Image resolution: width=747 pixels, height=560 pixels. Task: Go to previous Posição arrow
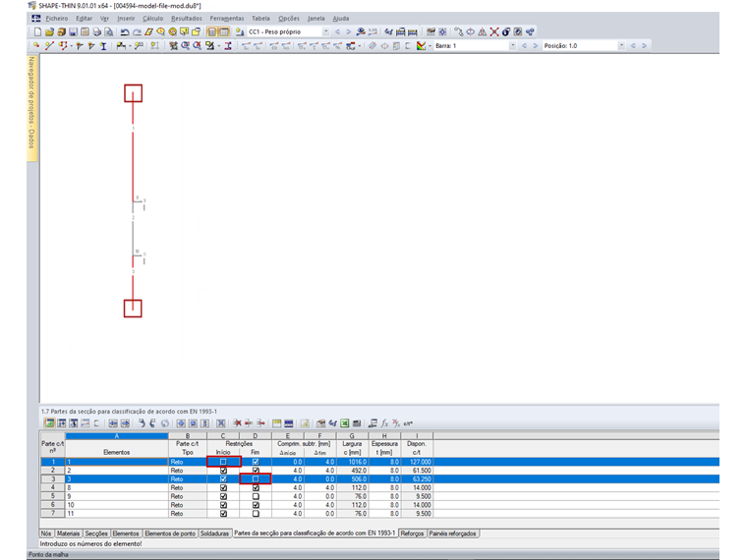633,46
